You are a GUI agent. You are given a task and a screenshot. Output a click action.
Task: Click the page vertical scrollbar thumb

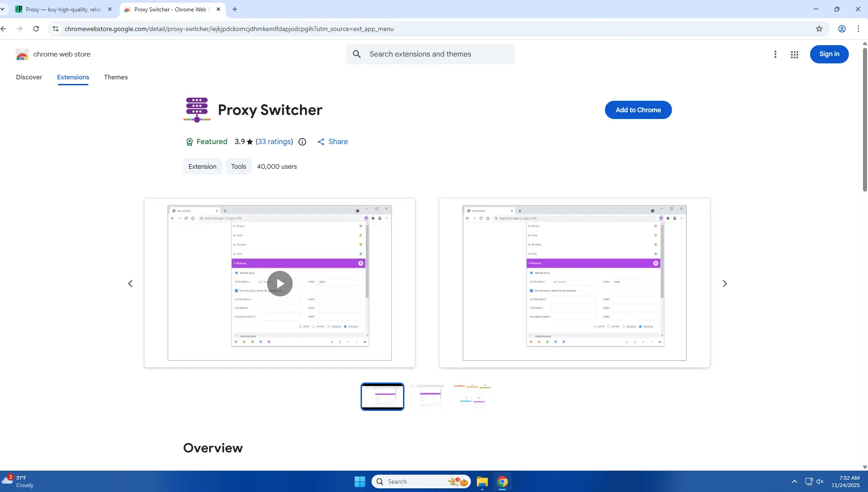(x=864, y=119)
